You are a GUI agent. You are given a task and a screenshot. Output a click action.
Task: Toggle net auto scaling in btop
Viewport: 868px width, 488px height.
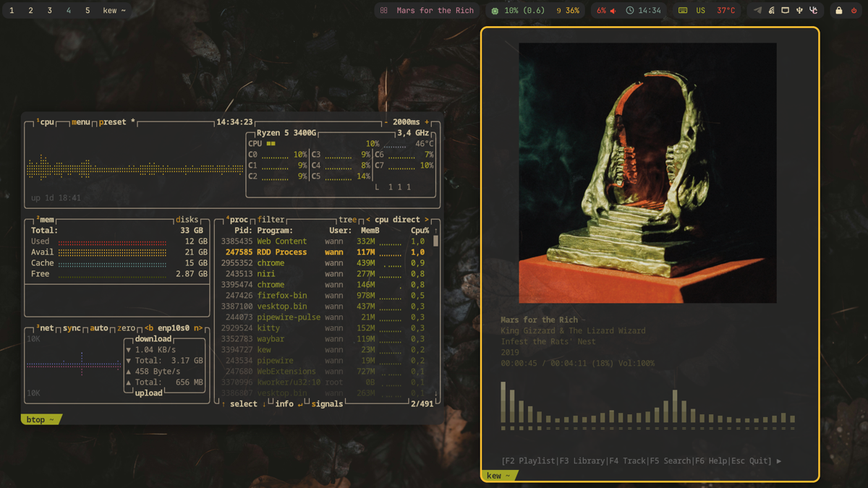(99, 328)
